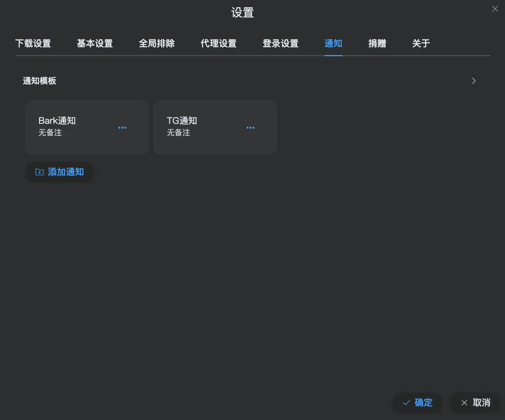Click the folder-plus icon beside 添加通知

39,172
